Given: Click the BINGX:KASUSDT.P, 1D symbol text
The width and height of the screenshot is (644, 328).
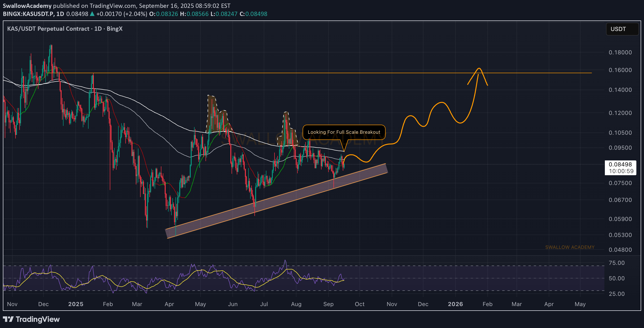Looking at the screenshot, I should (33, 14).
